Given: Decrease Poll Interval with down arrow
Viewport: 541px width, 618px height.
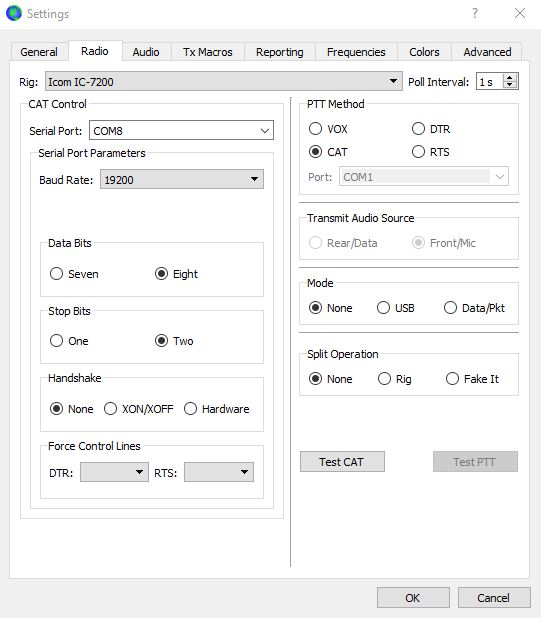Looking at the screenshot, I should coord(510,85).
